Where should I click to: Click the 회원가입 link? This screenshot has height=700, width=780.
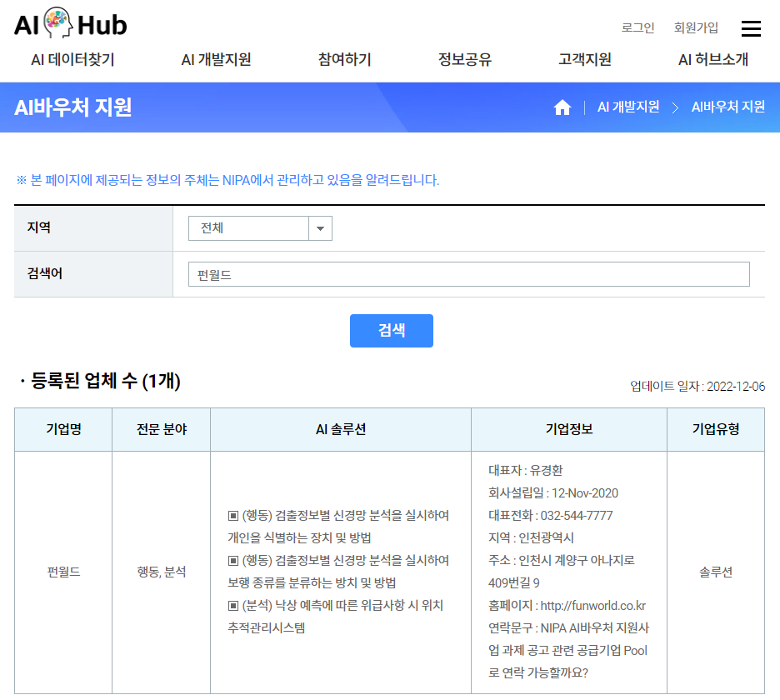pos(696,27)
